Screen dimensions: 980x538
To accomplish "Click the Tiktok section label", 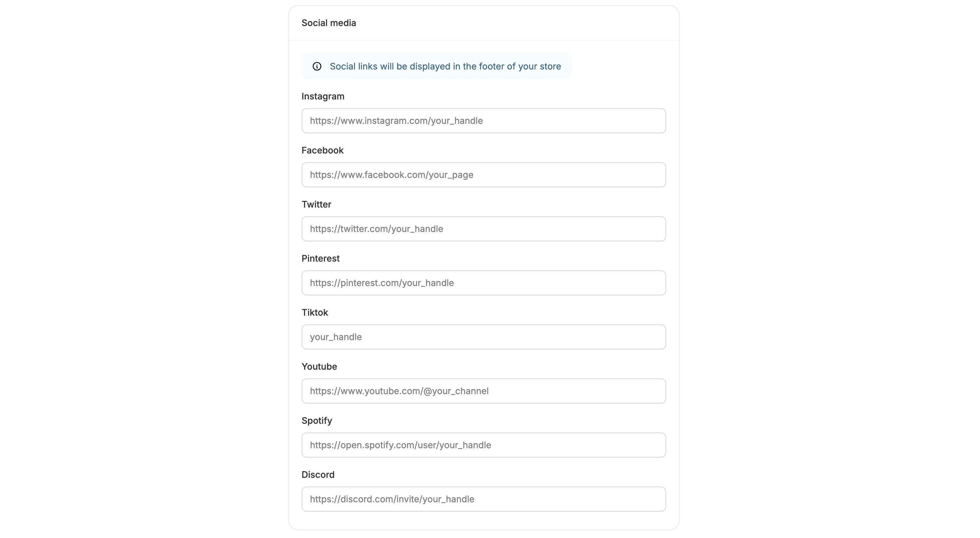I will (x=314, y=312).
